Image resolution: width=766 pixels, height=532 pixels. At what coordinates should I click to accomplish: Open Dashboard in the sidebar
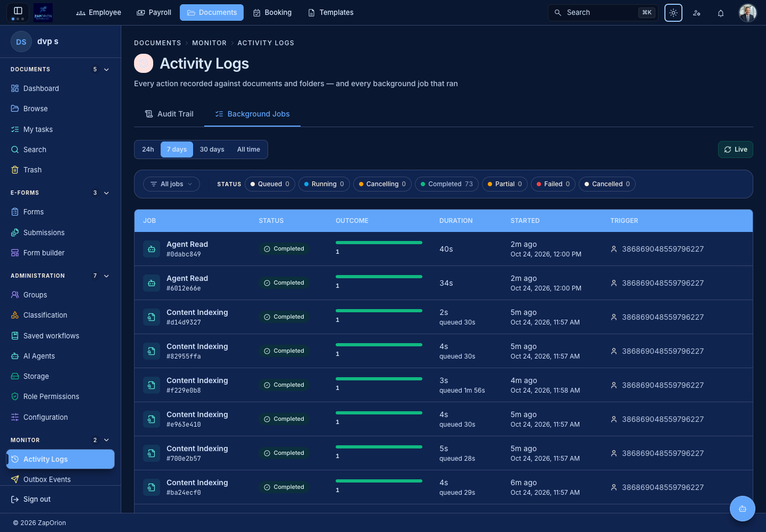tap(61, 88)
